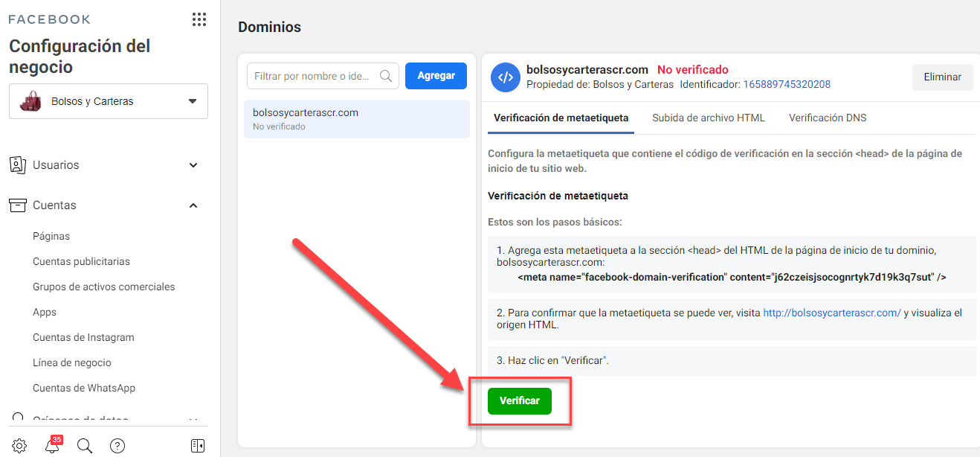Viewport: 980px width, 457px height.
Task: Collapse the sidebar with panel icon
Action: (x=197, y=446)
